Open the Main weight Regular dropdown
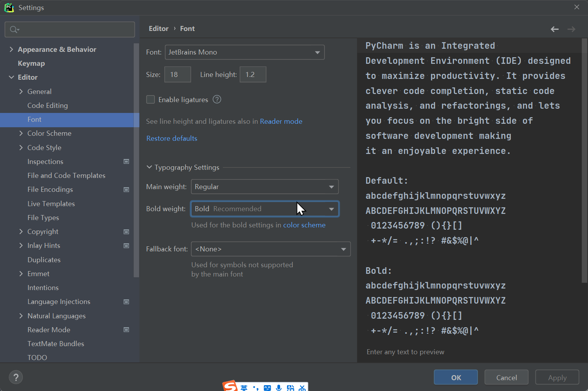Image resolution: width=588 pixels, height=391 pixels. pos(265,186)
